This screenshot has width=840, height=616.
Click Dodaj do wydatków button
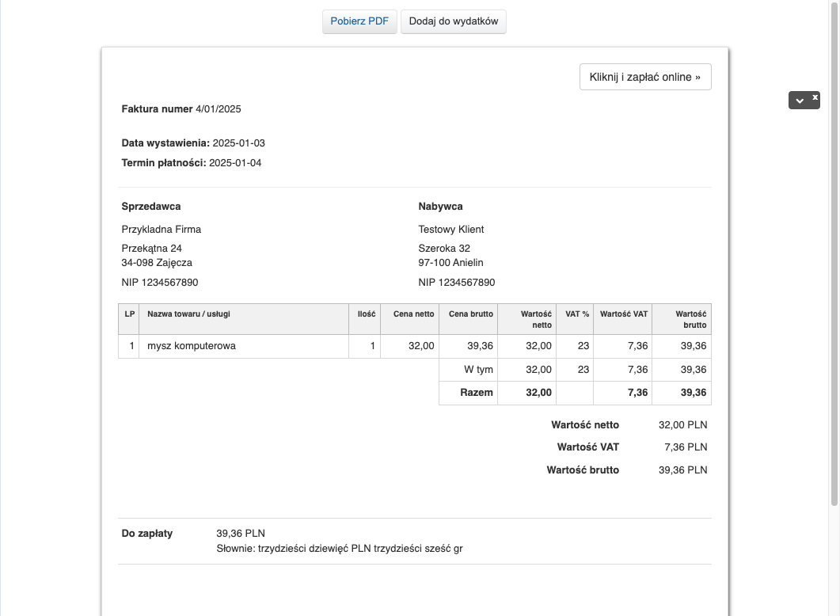pos(453,21)
